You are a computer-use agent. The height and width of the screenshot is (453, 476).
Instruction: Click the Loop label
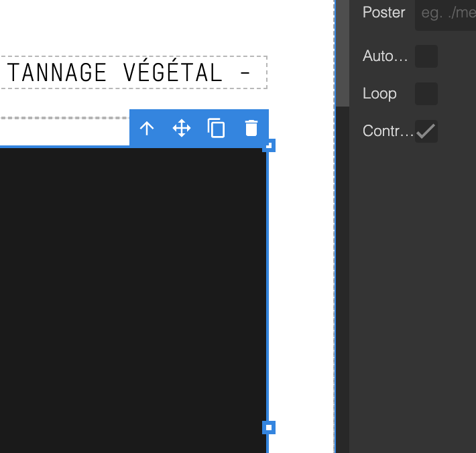379,94
